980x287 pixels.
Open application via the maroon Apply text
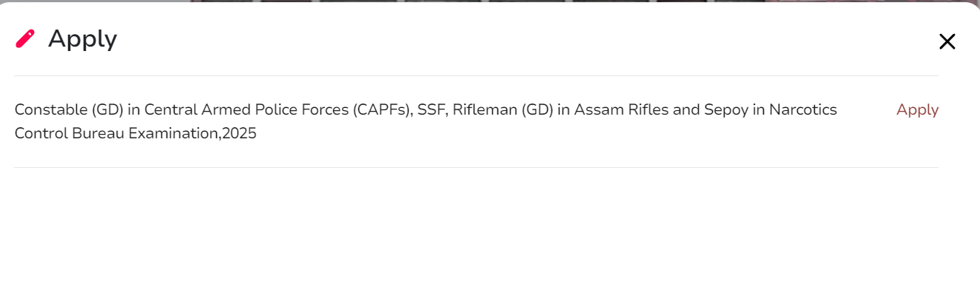pyautogui.click(x=917, y=109)
